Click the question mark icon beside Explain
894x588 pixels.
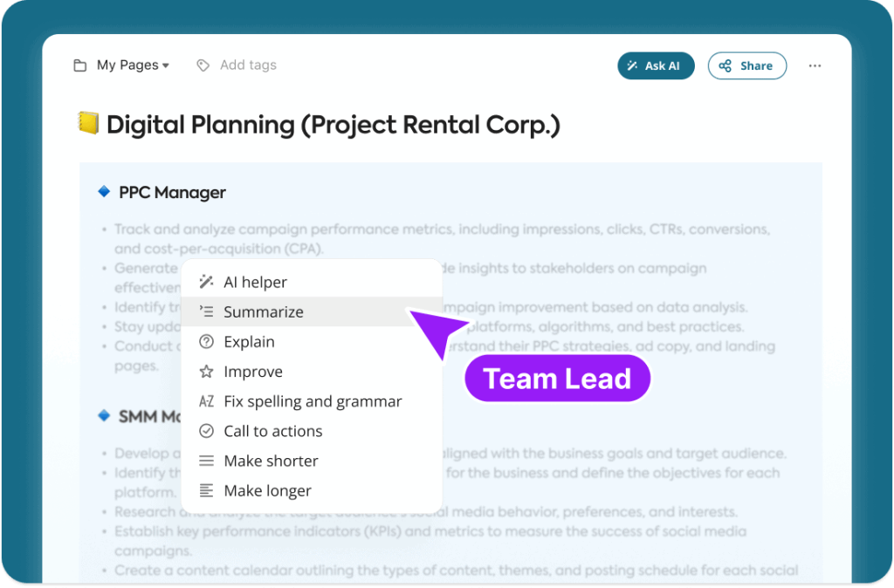point(206,341)
